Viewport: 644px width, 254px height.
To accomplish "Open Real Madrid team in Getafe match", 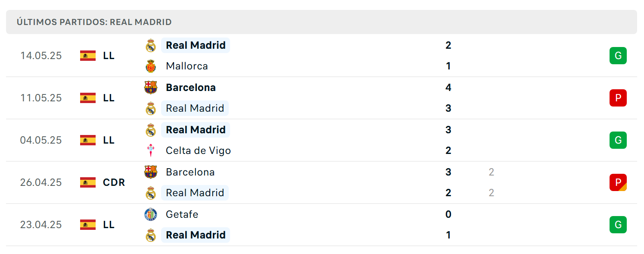I will (196, 235).
